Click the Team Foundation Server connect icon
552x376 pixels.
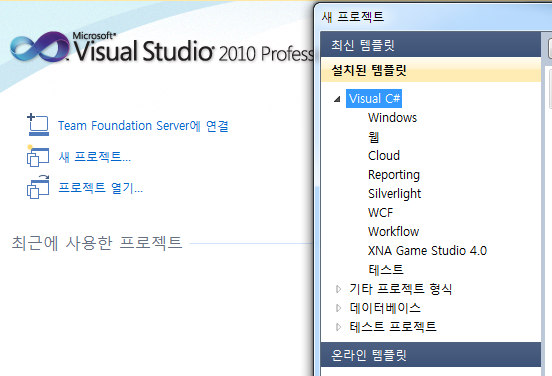[38, 125]
